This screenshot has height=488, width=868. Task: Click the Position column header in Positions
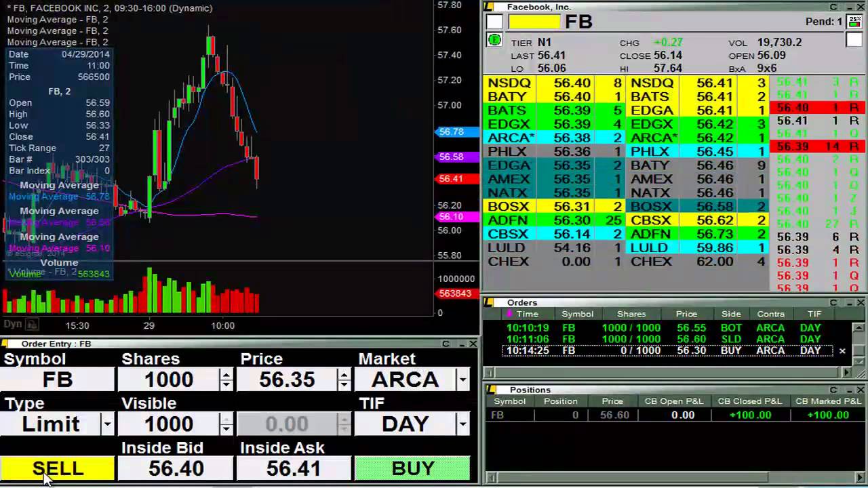[x=560, y=401]
